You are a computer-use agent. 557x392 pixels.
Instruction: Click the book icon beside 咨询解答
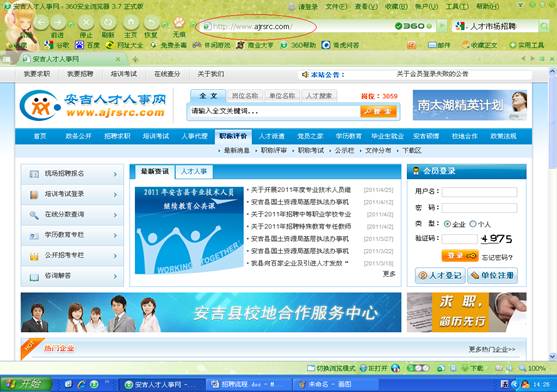coord(34,276)
